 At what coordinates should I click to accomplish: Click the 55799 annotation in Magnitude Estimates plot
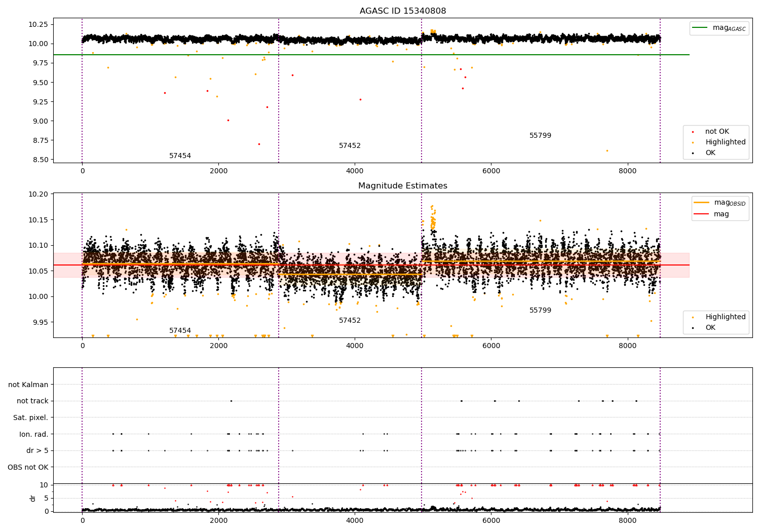540,310
